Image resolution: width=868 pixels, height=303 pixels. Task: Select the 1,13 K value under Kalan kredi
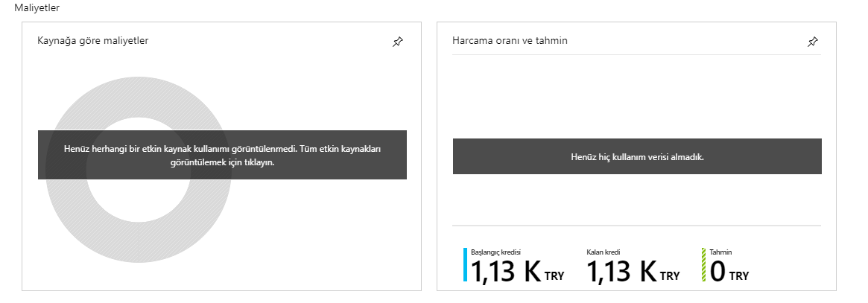[x=621, y=272]
